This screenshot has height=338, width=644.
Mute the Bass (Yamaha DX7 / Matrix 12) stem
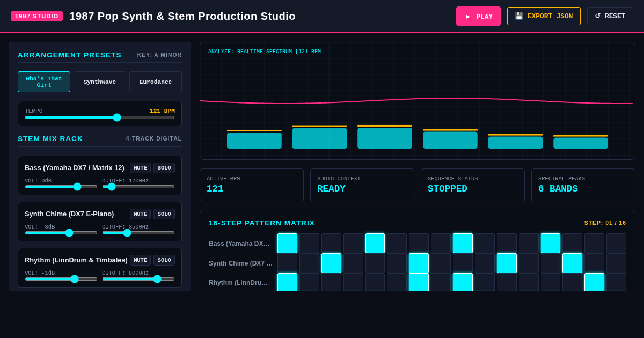pos(140,168)
